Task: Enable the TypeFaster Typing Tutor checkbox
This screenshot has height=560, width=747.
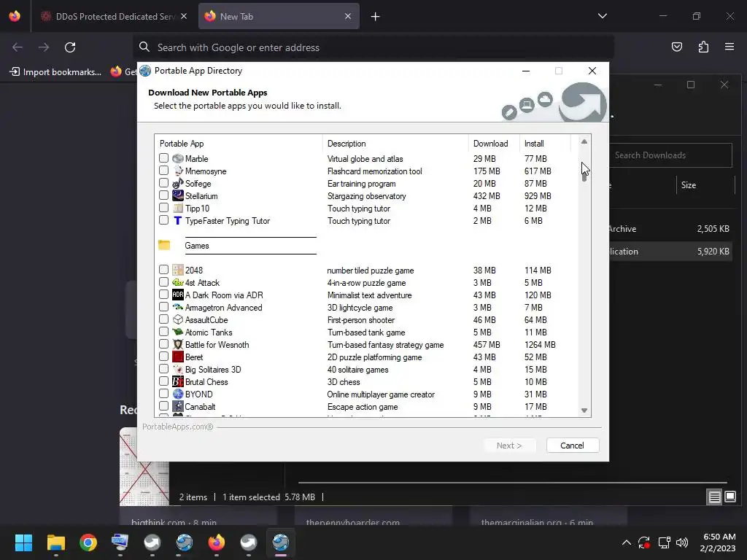Action: pyautogui.click(x=163, y=220)
